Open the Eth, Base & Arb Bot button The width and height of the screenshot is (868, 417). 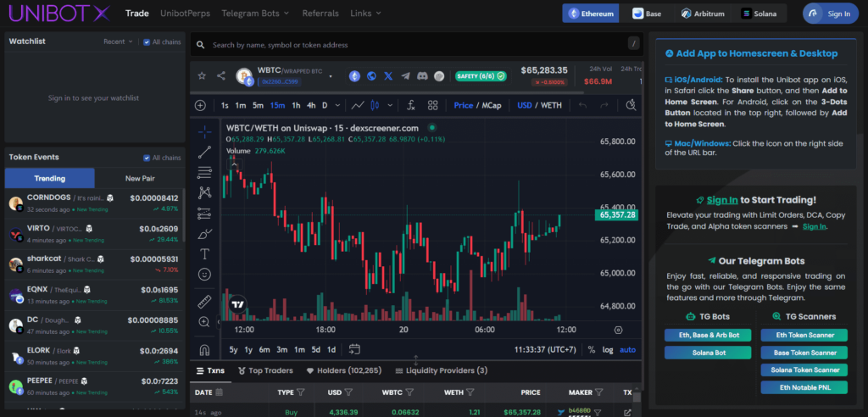[708, 335]
